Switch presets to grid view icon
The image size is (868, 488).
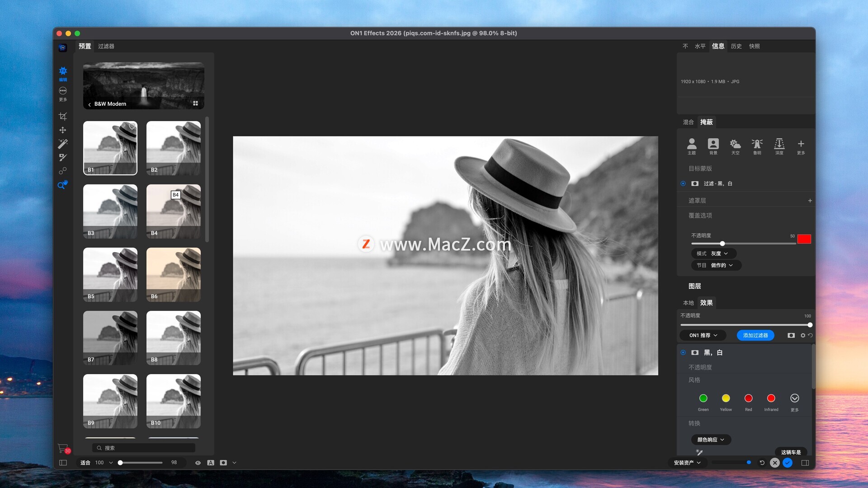click(195, 103)
